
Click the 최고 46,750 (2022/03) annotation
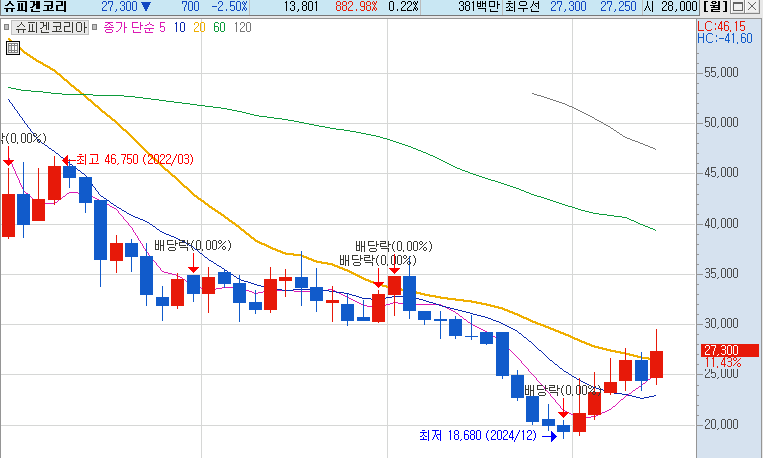[x=135, y=160]
